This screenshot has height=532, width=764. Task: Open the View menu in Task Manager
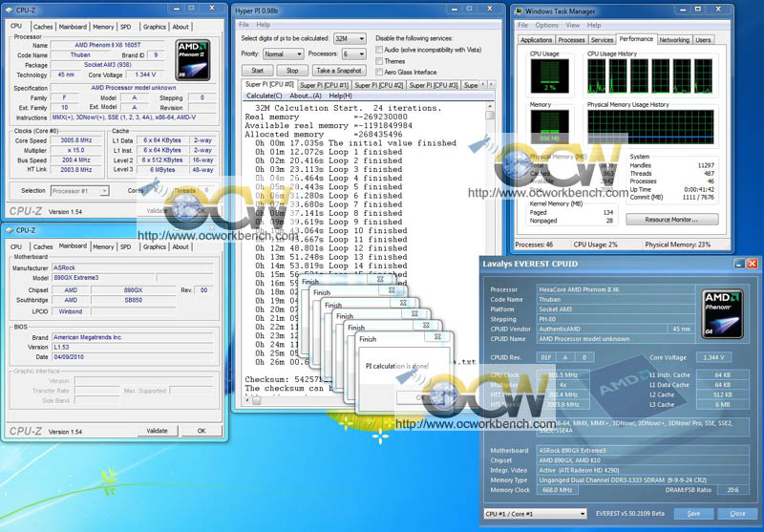click(x=572, y=25)
